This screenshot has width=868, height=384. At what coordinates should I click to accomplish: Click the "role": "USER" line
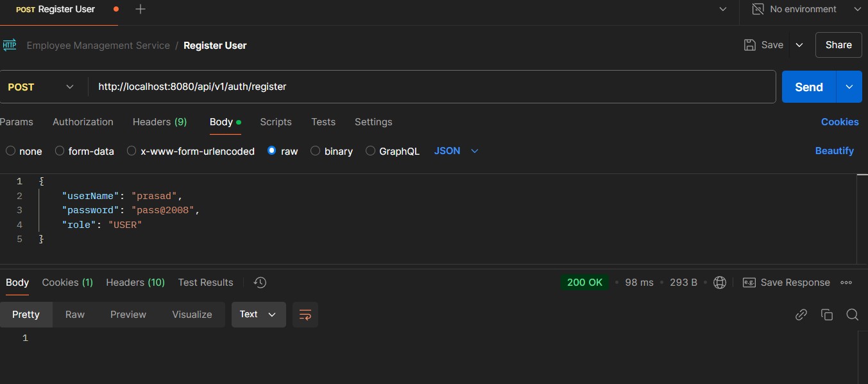pyautogui.click(x=101, y=225)
